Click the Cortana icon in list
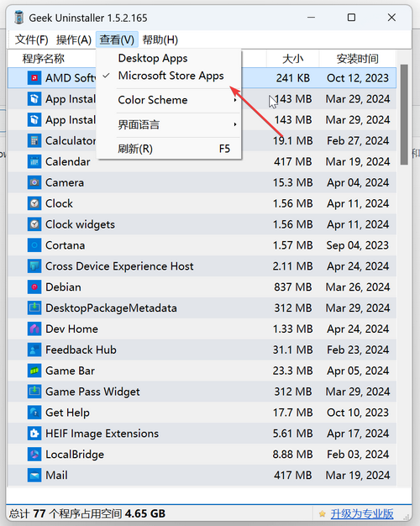 click(34, 245)
